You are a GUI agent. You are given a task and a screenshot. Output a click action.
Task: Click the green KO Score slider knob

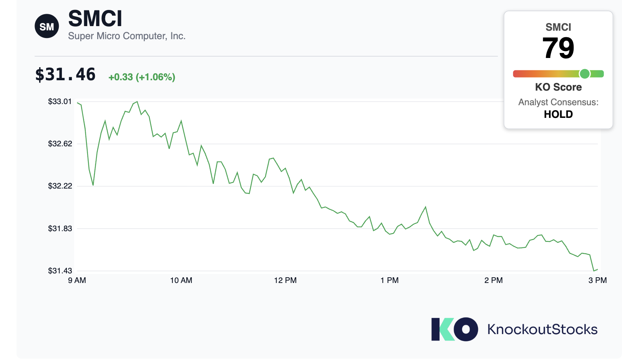click(x=585, y=74)
